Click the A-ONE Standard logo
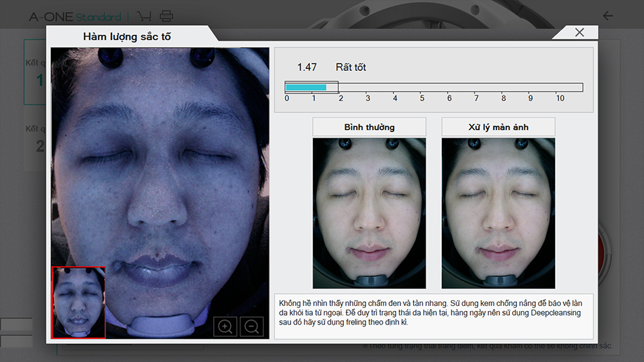Screen dimensions: 644x362 75,16
